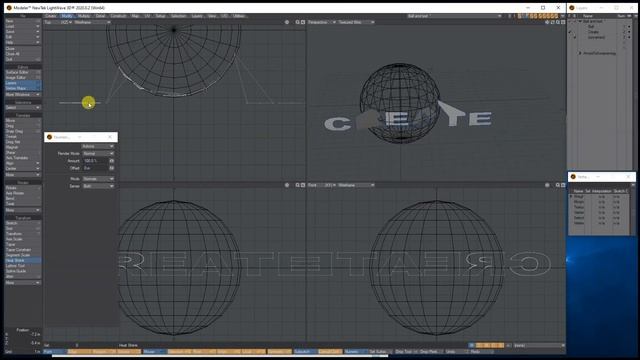Viewport: 640px width, 360px height.
Task: Adjust Amount stepper arrows in Numeric panel
Action: 112,161
